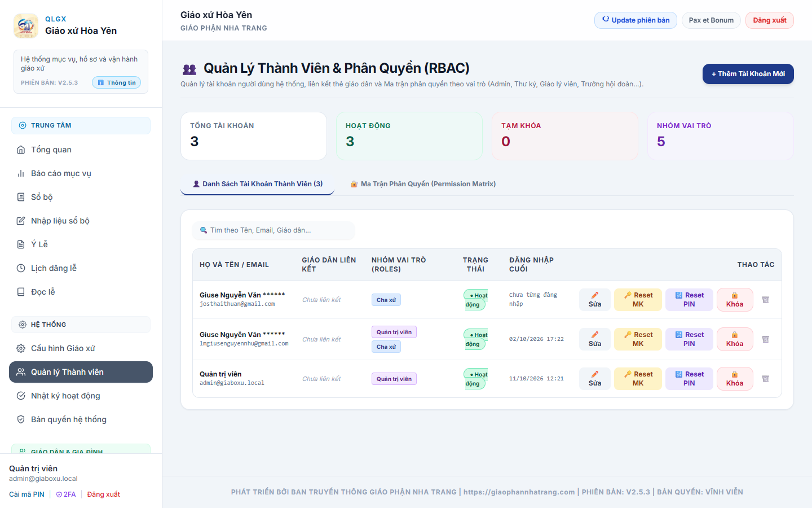Collapse the HỆ THỐNG section header

point(81,325)
